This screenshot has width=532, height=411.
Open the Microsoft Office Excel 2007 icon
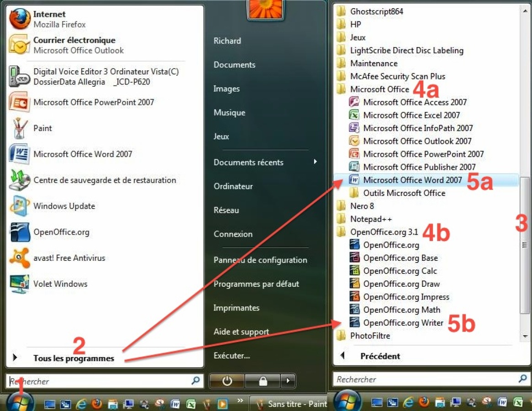tap(354, 115)
